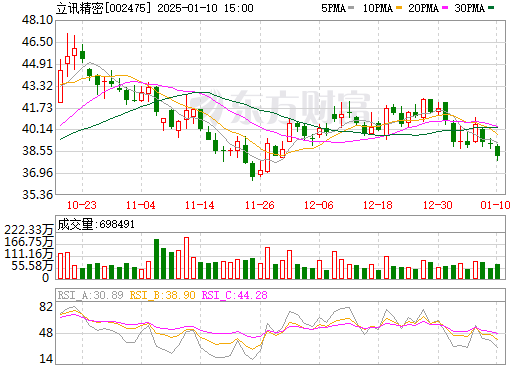Image resolution: width=520 pixels, height=365 pixels.
Task: Click the 5PMA gray legend swatch
Action: click(x=351, y=8)
